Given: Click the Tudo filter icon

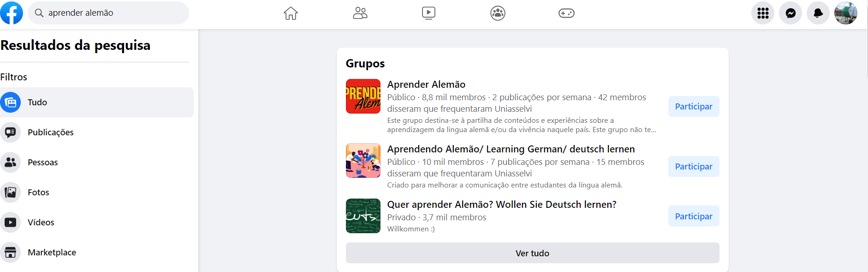Looking at the screenshot, I should coord(10,103).
